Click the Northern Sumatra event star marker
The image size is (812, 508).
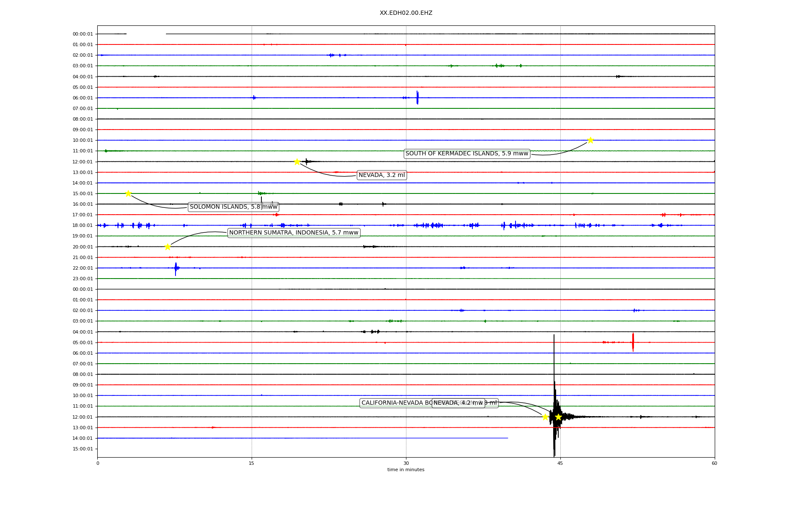point(167,247)
